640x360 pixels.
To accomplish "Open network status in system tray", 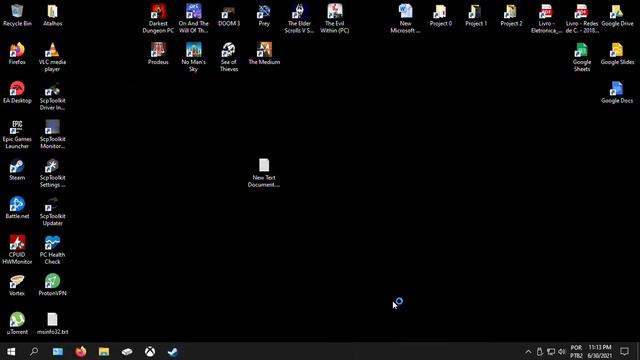I will pos(551,351).
